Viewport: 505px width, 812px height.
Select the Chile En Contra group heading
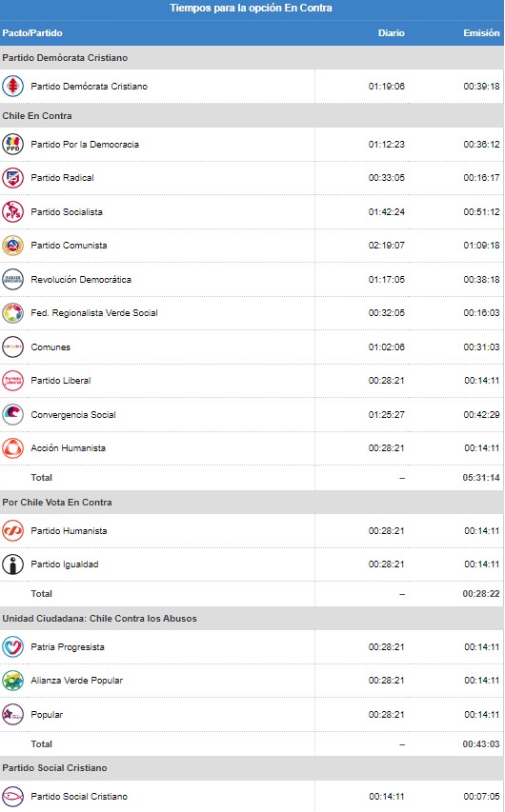coord(37,115)
